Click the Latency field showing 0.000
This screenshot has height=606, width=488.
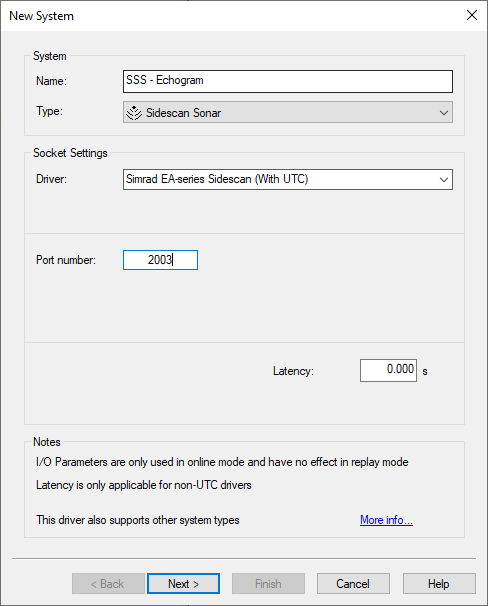(x=388, y=370)
